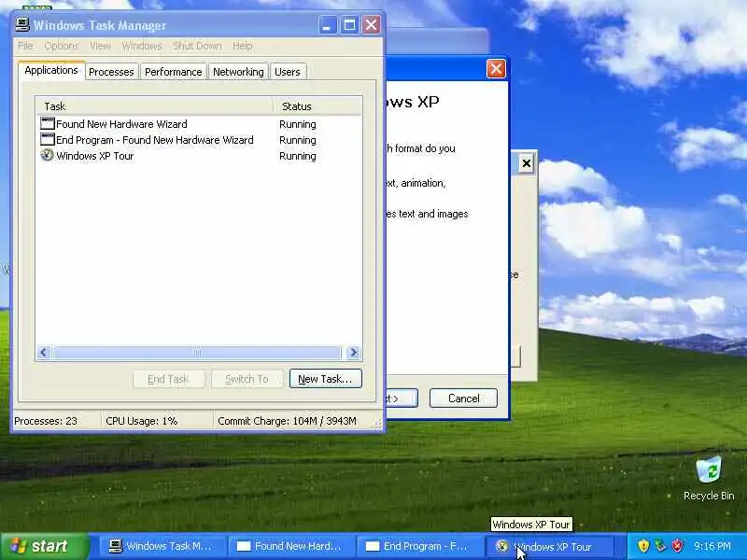Switch to the Processes tab
747x560 pixels.
[x=111, y=72]
